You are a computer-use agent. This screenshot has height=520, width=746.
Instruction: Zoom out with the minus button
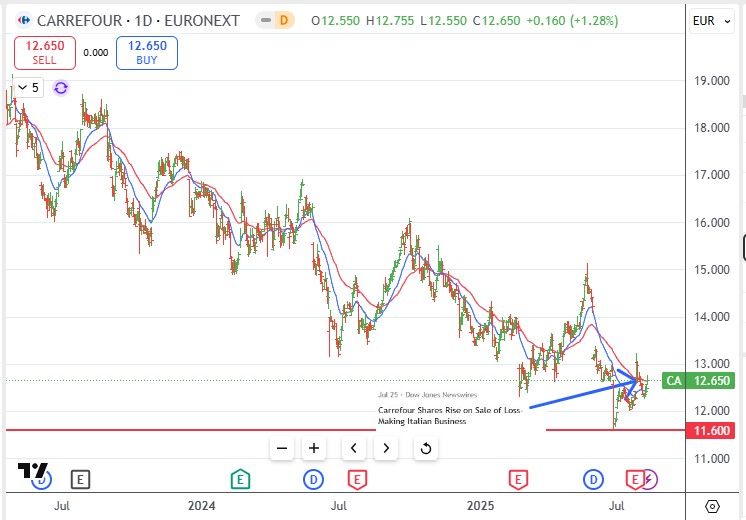[x=282, y=448]
